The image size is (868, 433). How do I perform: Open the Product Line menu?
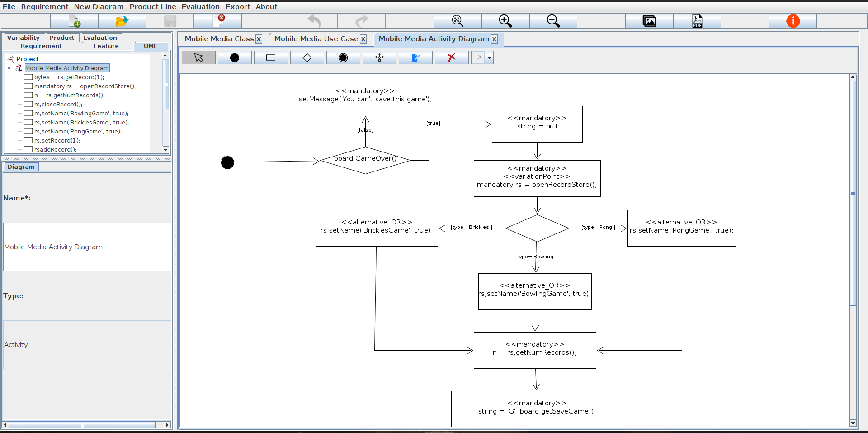(153, 7)
